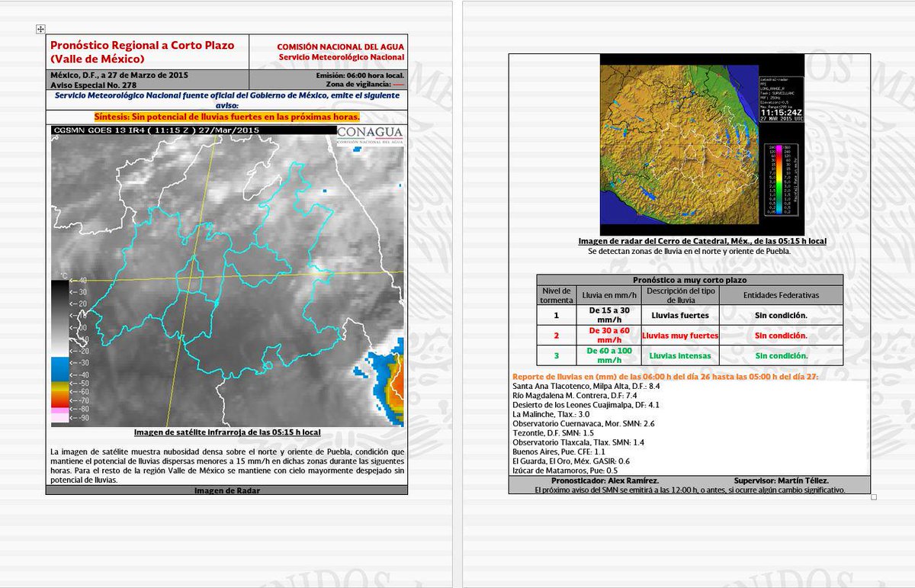Viewport: 915px width, 588px height.
Task: Click 'Se detectan zonas de lluvia en el norte' sentence
Action: [689, 250]
